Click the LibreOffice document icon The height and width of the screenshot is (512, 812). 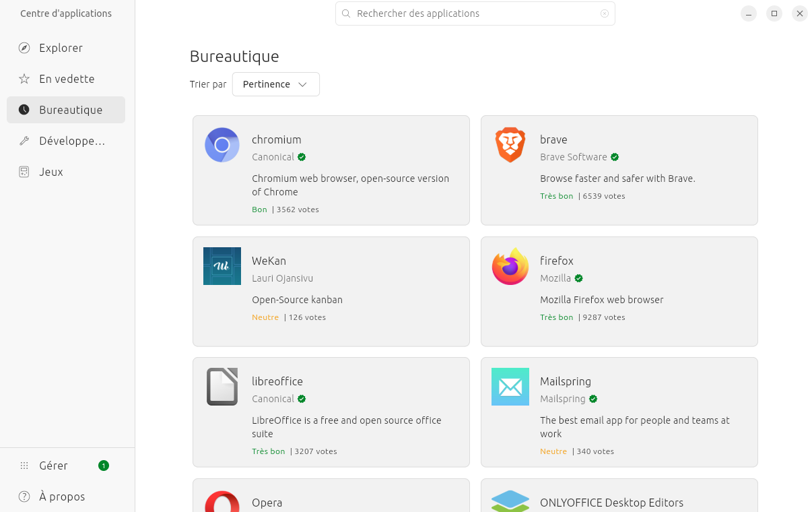[x=222, y=387]
